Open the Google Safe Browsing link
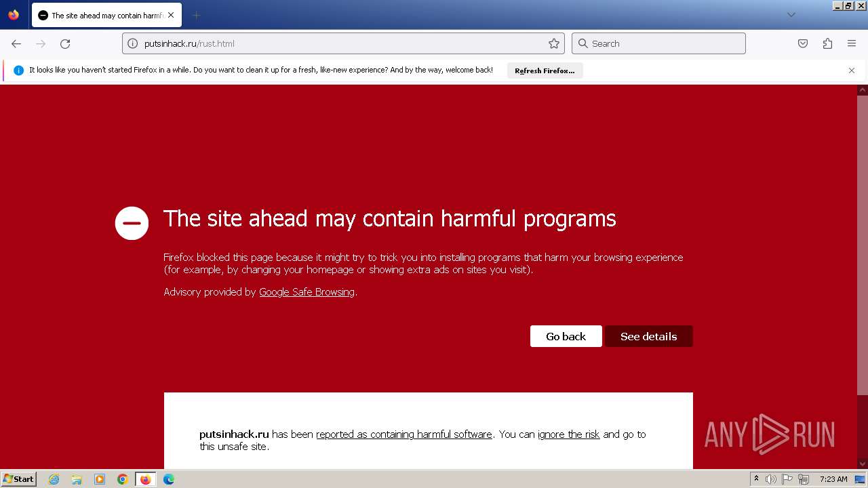 click(x=307, y=292)
